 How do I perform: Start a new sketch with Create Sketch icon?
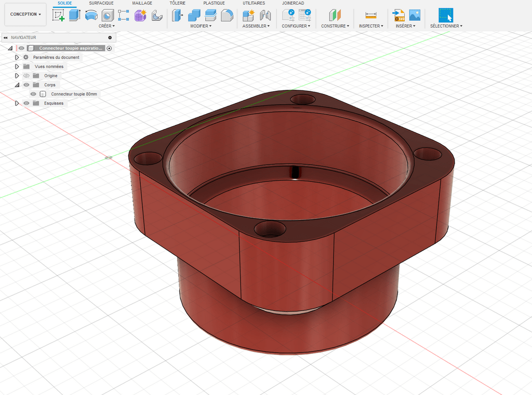coord(58,15)
